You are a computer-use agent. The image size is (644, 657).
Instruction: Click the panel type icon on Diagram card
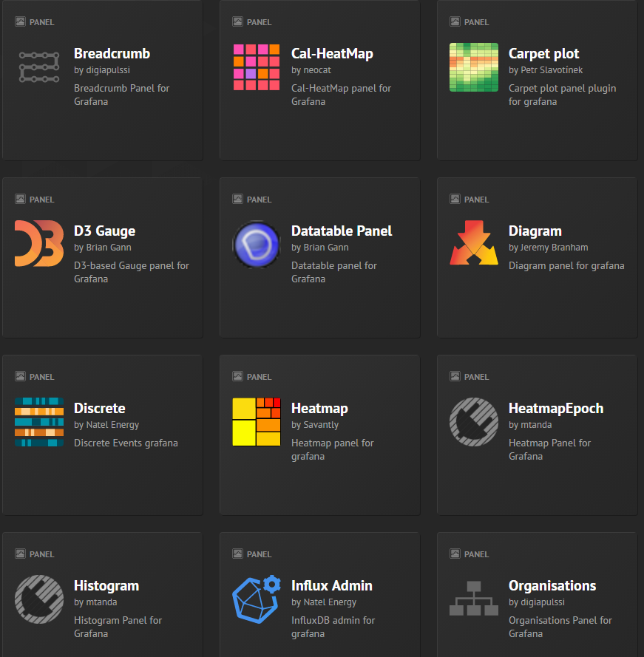tap(455, 199)
